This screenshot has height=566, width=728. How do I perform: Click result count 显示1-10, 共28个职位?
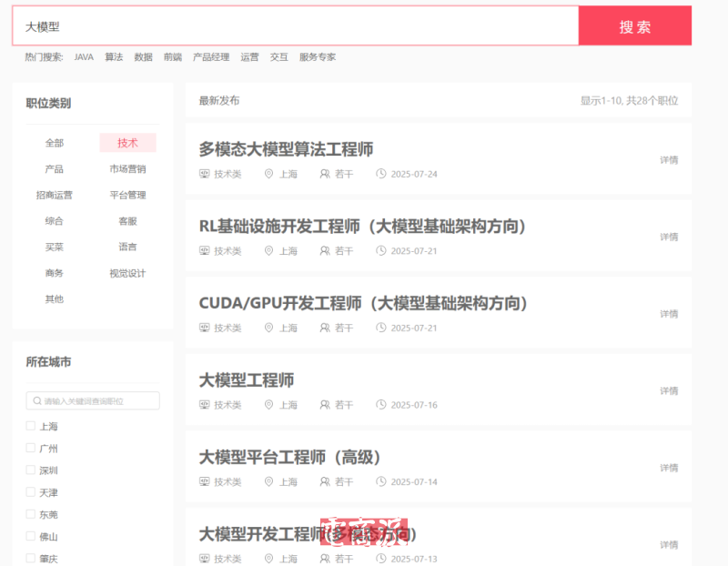(629, 101)
